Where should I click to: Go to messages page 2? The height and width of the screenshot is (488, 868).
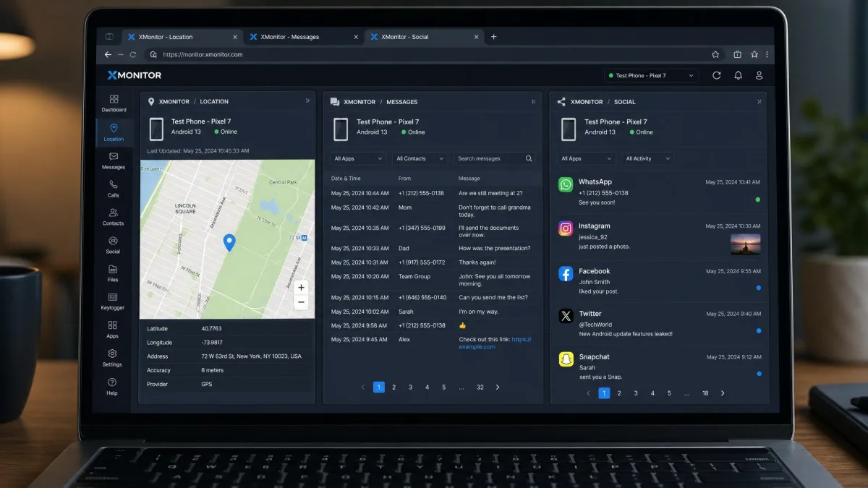coord(394,387)
